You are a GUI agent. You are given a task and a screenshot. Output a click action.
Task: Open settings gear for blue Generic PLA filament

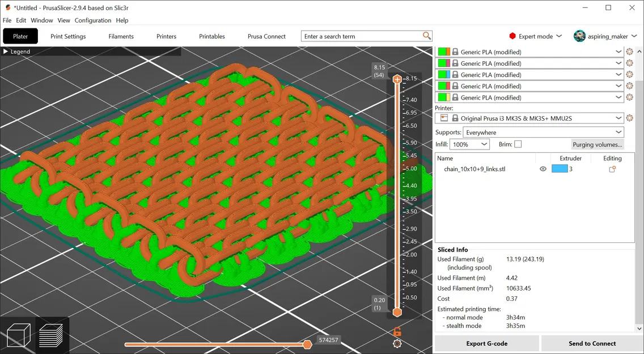click(629, 75)
